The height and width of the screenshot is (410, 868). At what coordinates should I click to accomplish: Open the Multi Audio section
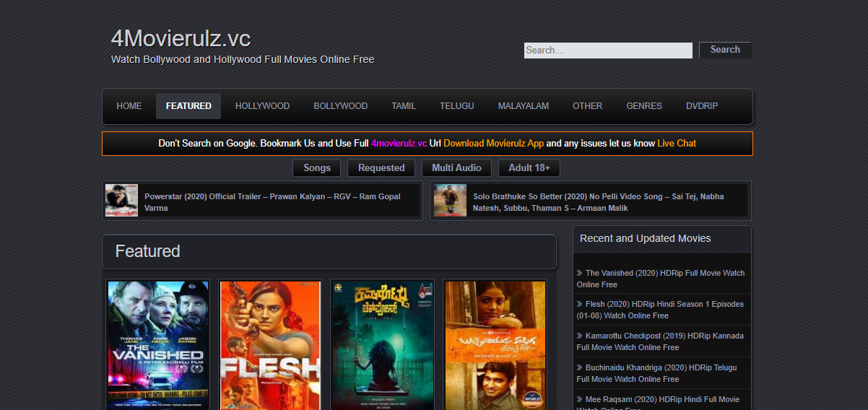(456, 168)
